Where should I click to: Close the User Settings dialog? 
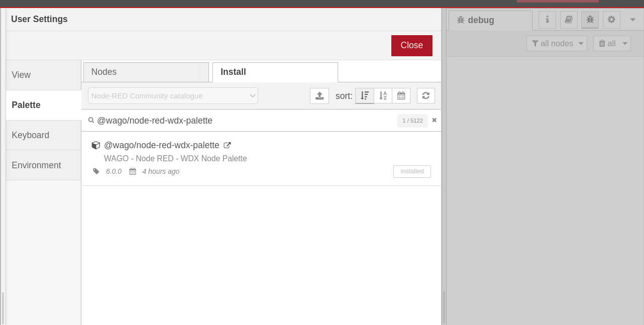pyautogui.click(x=412, y=45)
